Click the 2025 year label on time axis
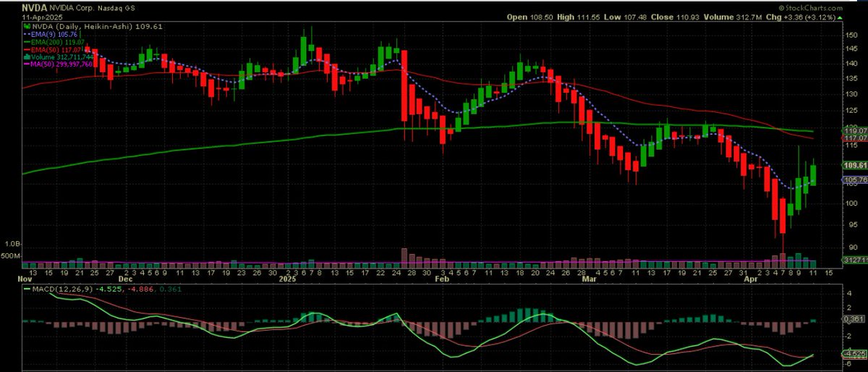 click(289, 278)
